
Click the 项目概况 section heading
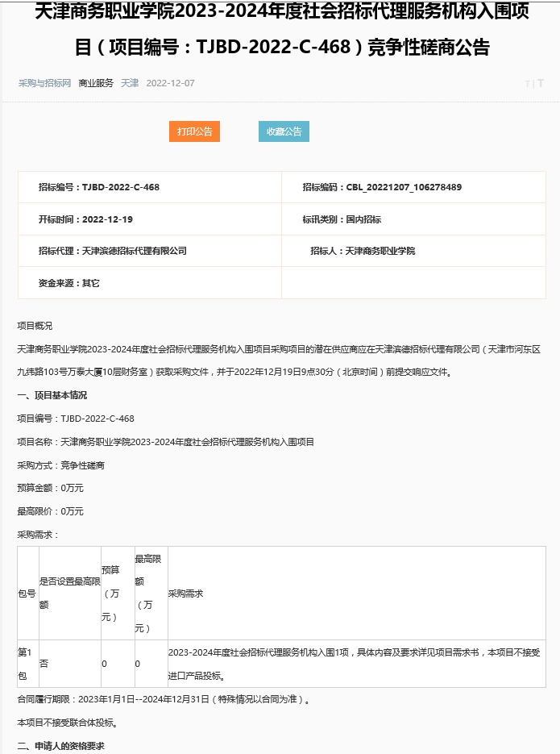click(35, 326)
